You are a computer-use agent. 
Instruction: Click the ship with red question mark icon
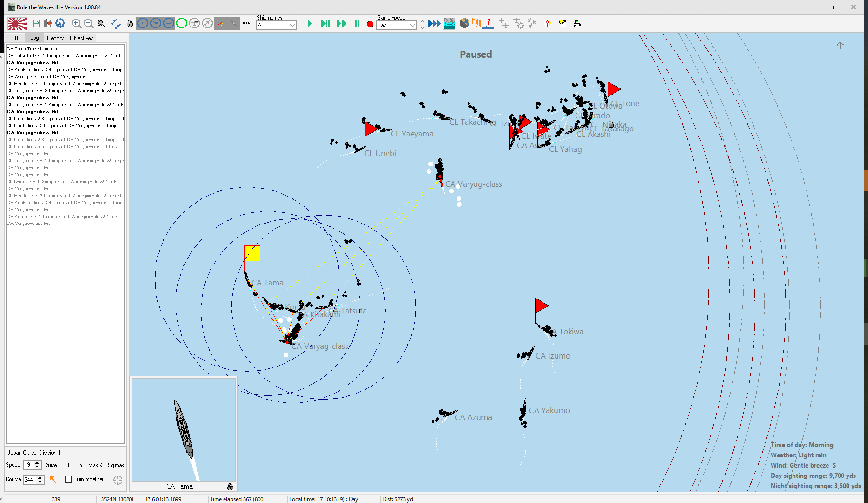488,23
